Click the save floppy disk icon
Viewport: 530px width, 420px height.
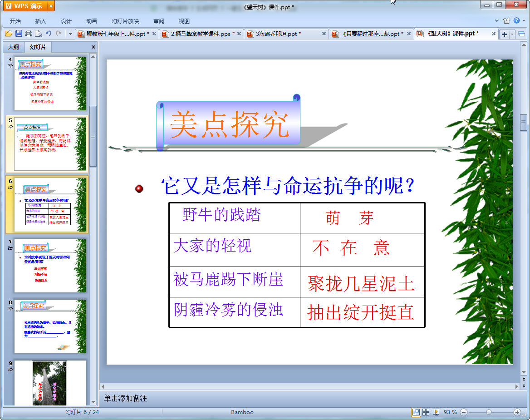click(19, 34)
